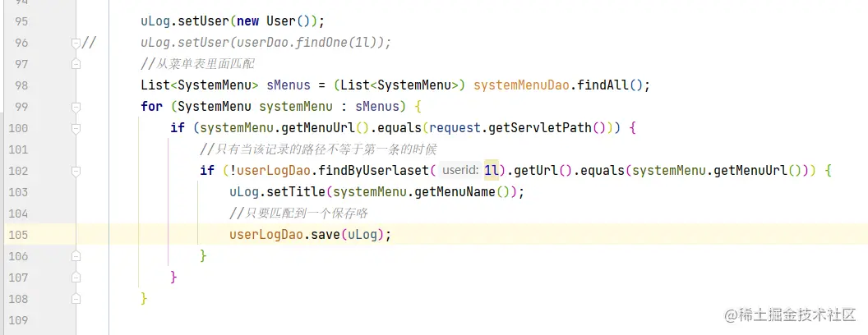Click line number 101 in the gutter

click(x=18, y=149)
